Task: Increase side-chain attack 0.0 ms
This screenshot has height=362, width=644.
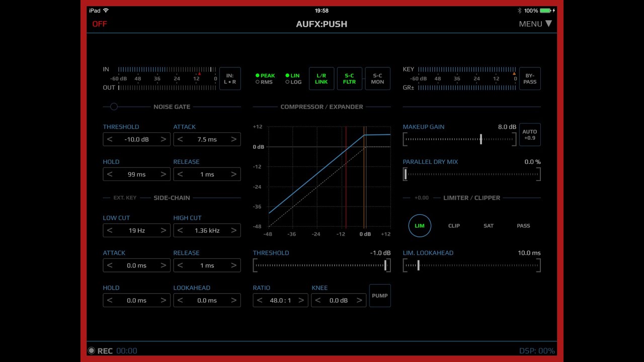Action: [164, 265]
